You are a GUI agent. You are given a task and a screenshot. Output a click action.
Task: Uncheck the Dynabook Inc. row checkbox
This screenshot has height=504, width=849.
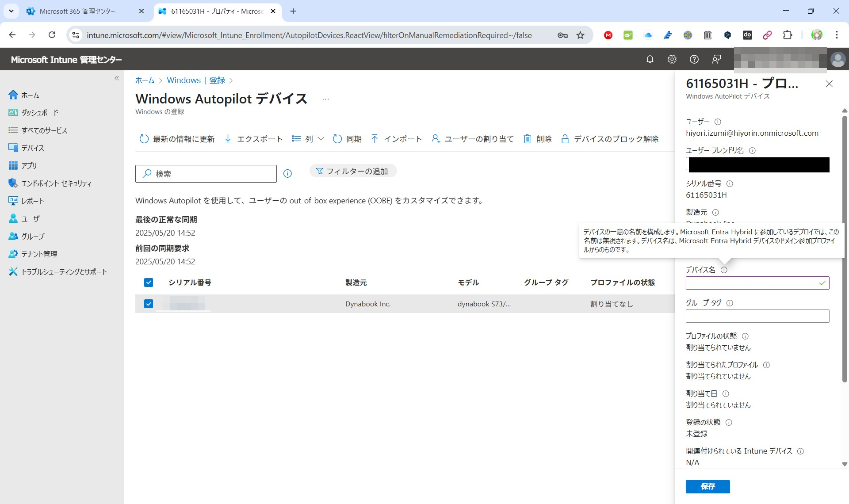point(149,304)
